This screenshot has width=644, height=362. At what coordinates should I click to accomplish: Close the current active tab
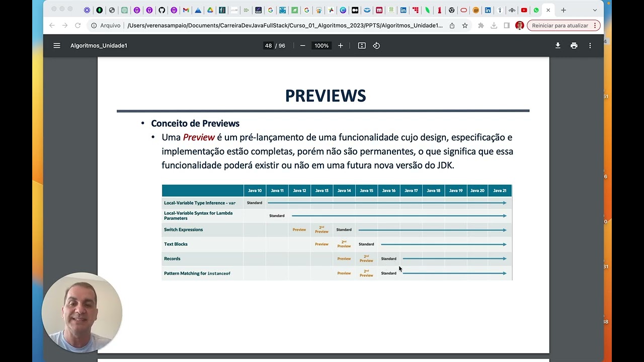click(548, 10)
